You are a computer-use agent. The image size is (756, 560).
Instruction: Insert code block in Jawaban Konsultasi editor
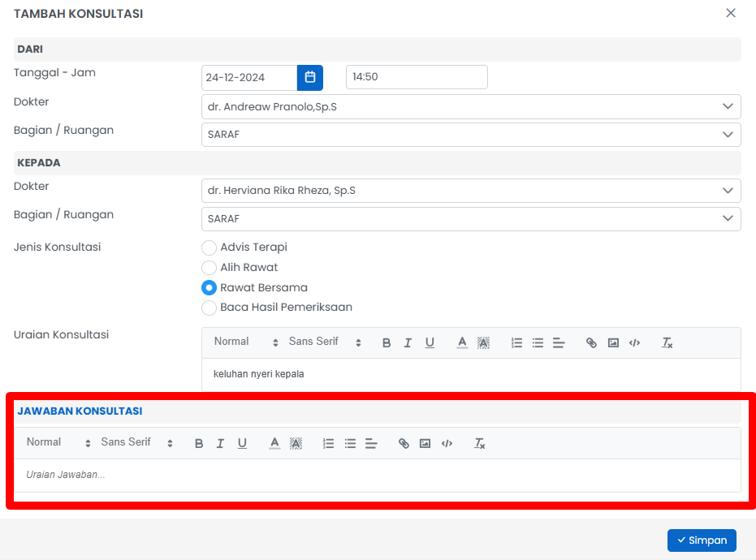coord(447,443)
